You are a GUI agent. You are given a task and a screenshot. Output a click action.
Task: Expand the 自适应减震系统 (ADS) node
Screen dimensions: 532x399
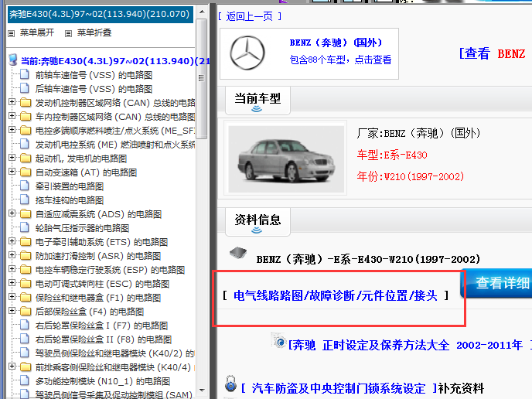(x=12, y=213)
